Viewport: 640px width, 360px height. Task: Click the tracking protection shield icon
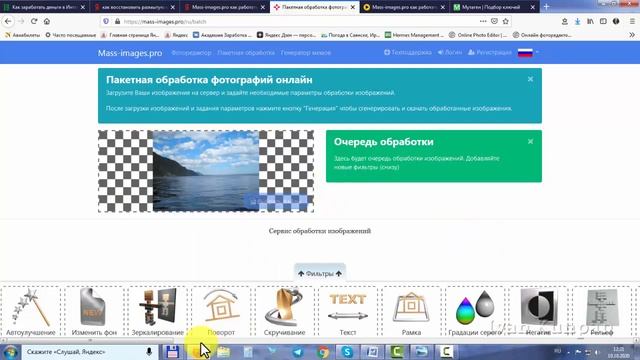click(106, 21)
